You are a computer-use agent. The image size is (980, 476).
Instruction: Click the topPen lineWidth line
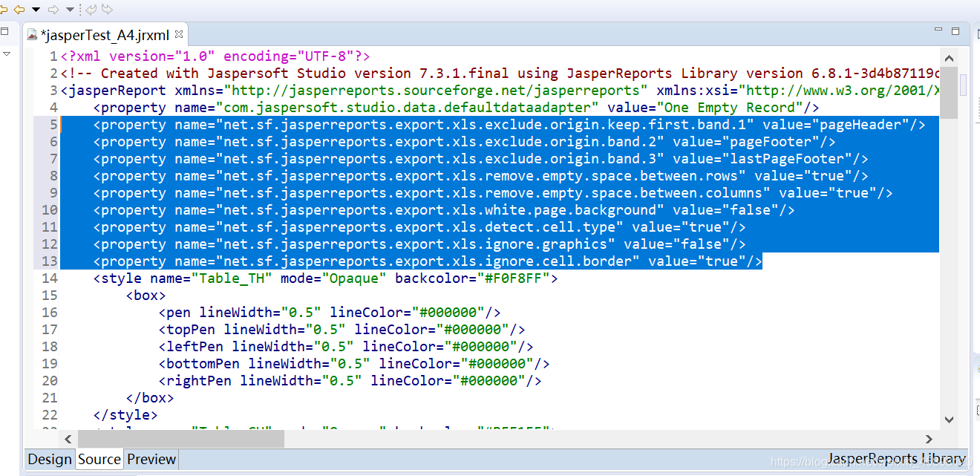click(x=342, y=330)
